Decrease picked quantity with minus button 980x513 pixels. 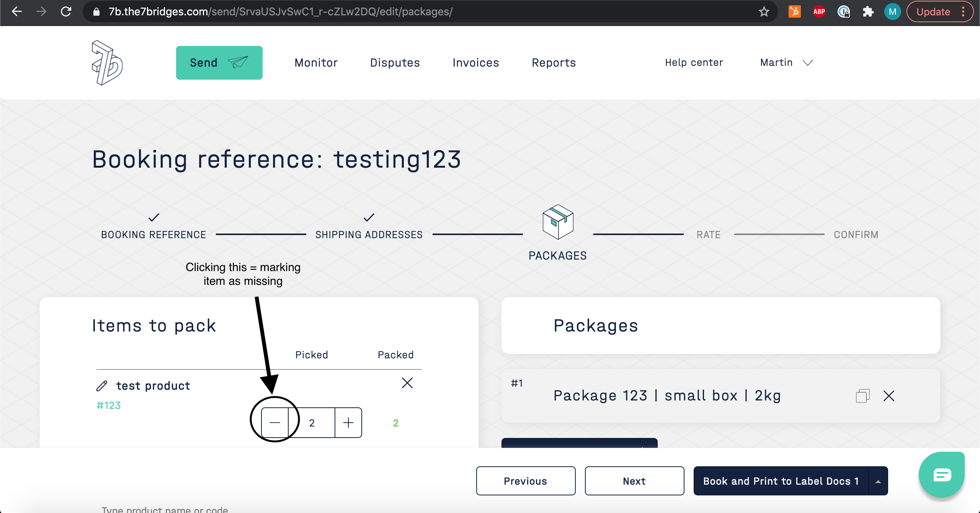coord(275,423)
